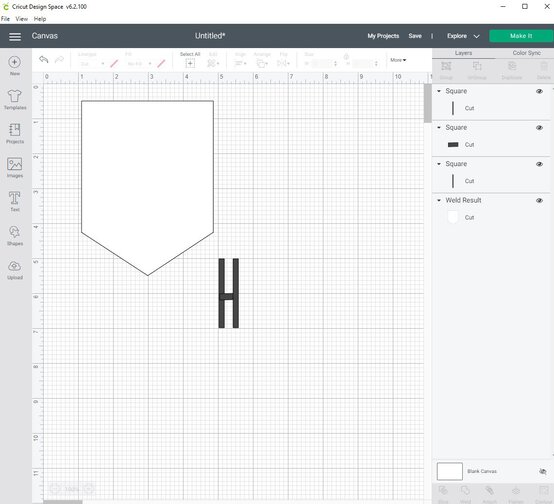554x504 pixels.
Task: Open the Templates panel
Action: (15, 99)
